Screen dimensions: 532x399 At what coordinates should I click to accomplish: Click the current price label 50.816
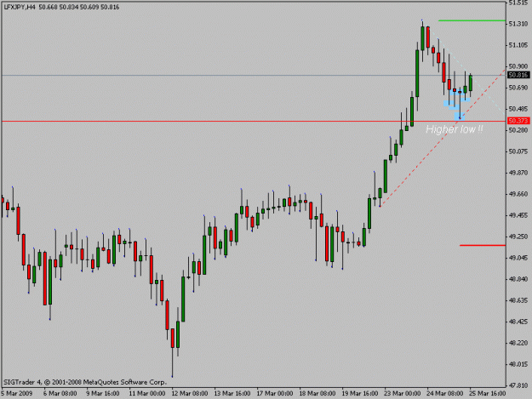518,75
